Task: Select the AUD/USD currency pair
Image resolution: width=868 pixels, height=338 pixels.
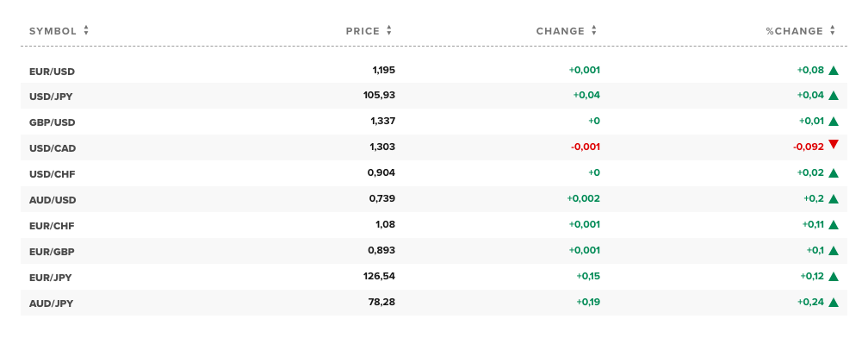Action: [53, 200]
